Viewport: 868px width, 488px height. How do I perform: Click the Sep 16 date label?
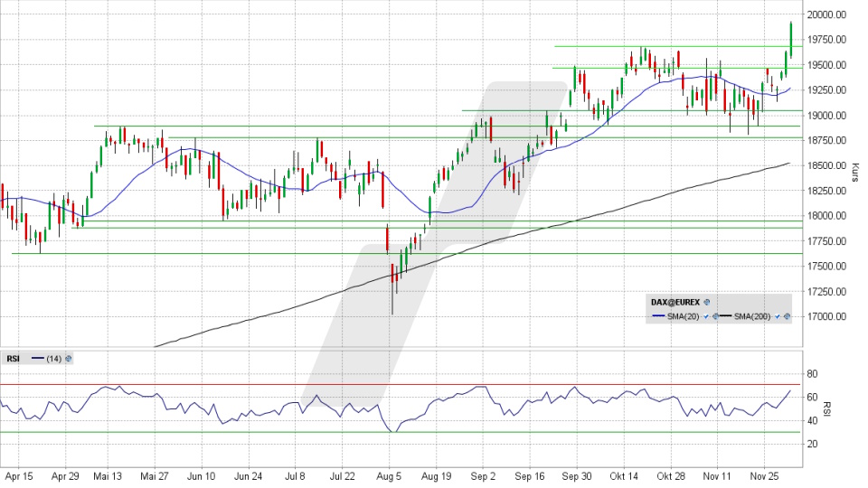[529, 476]
